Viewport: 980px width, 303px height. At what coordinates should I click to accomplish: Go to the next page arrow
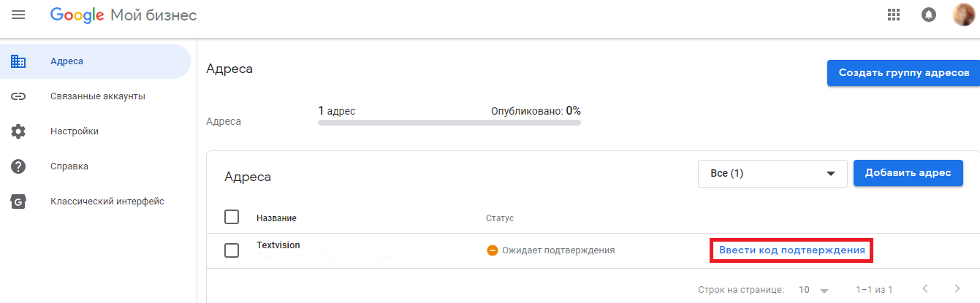pyautogui.click(x=957, y=289)
